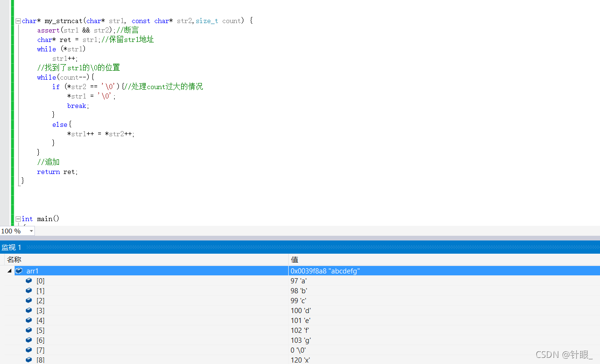Click the cube icon for element [2]
The height and width of the screenshot is (364, 600).
29,300
